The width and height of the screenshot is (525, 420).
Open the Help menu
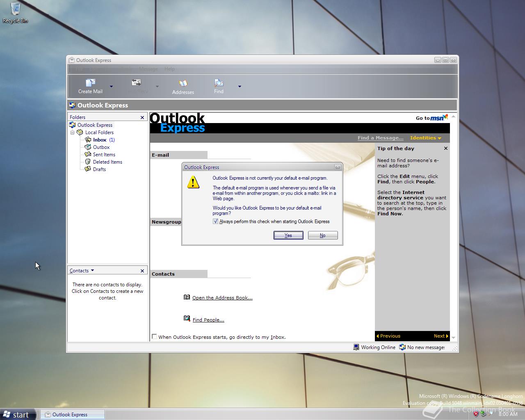(169, 69)
